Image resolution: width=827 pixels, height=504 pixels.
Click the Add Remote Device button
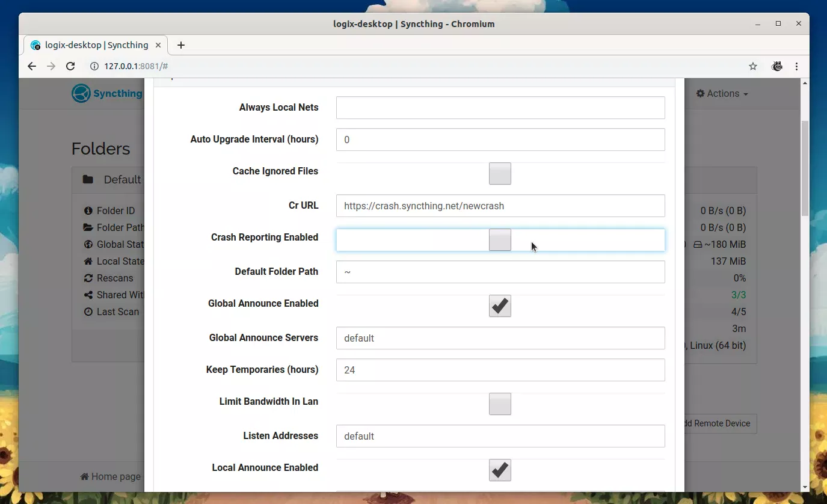(719, 423)
